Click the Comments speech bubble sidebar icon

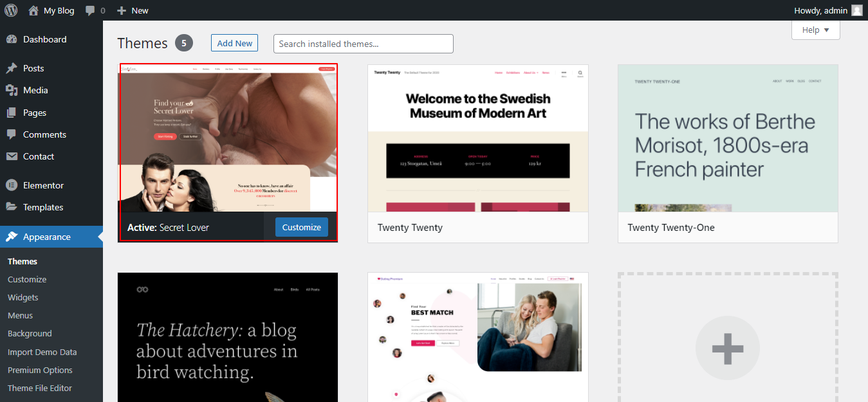(12, 134)
